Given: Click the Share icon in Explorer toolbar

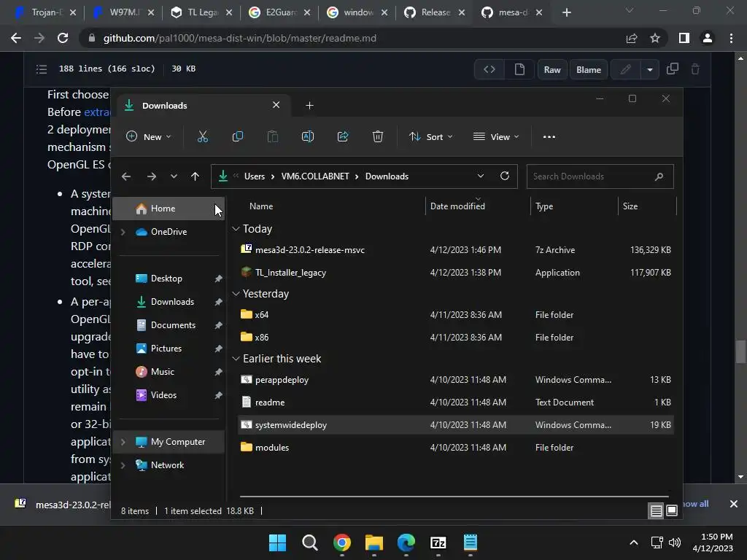Looking at the screenshot, I should pos(343,136).
